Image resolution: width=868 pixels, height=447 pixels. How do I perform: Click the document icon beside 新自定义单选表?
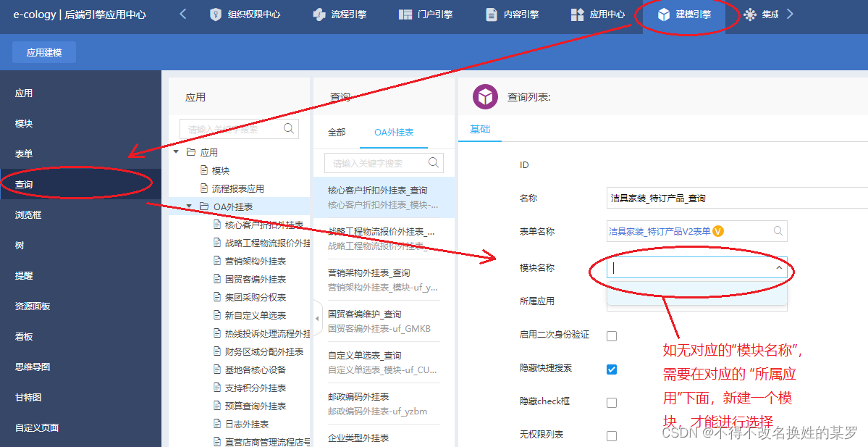pyautogui.click(x=218, y=315)
